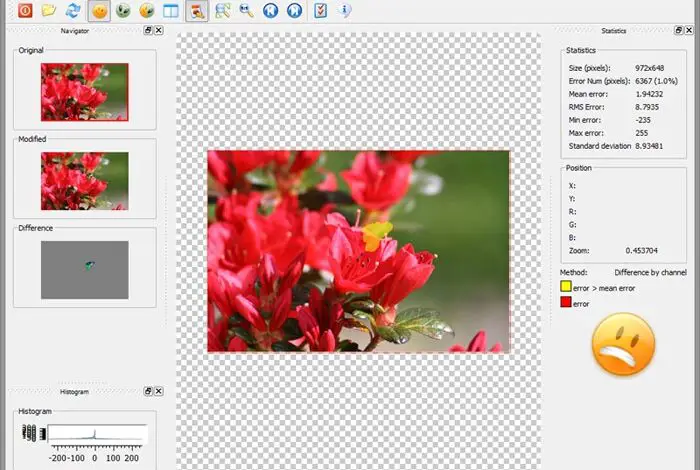This screenshot has width=700, height=470.
Task: Click the Standard deviation value '8.93481'
Action: [x=649, y=146]
